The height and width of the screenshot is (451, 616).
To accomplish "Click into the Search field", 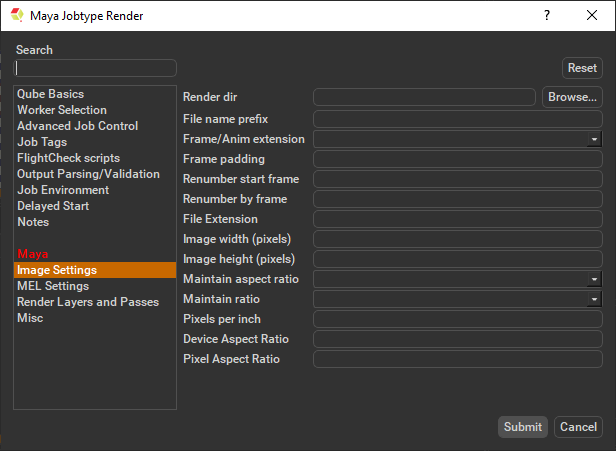I will (96, 68).
